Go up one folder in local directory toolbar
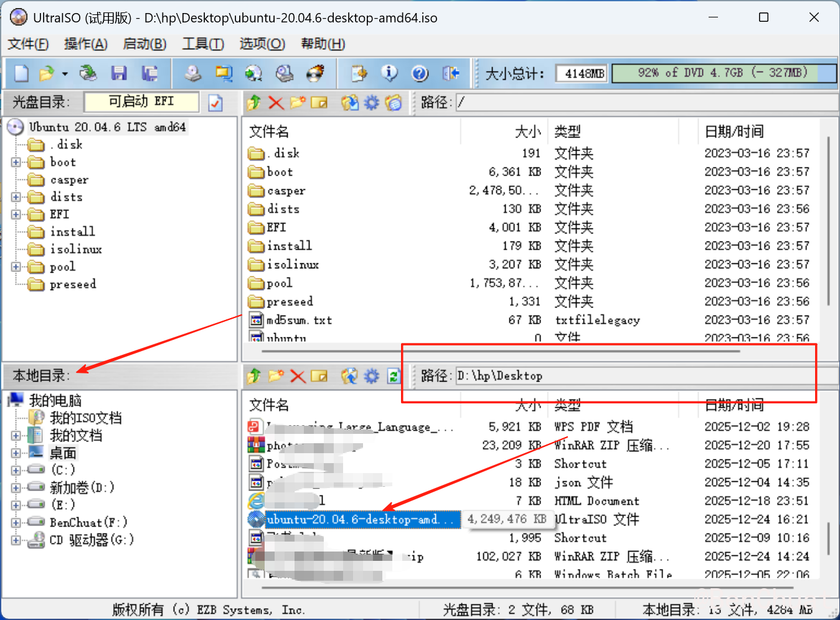Viewport: 840px width, 620px height. [253, 376]
